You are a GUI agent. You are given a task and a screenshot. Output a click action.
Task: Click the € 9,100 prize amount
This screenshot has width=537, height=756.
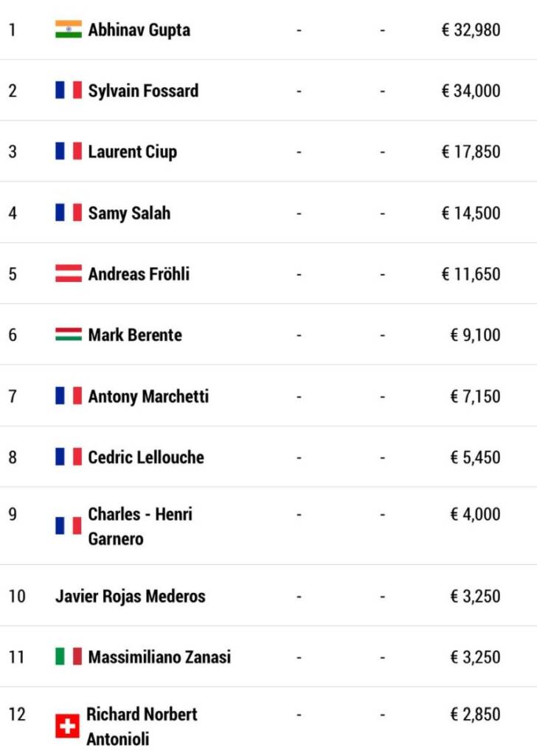475,334
